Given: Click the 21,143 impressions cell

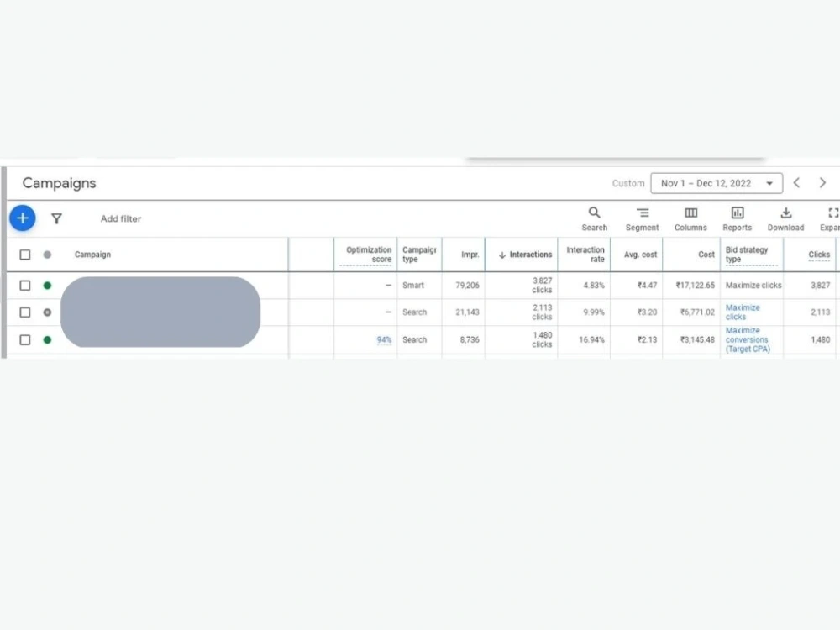Looking at the screenshot, I should pyautogui.click(x=467, y=312).
